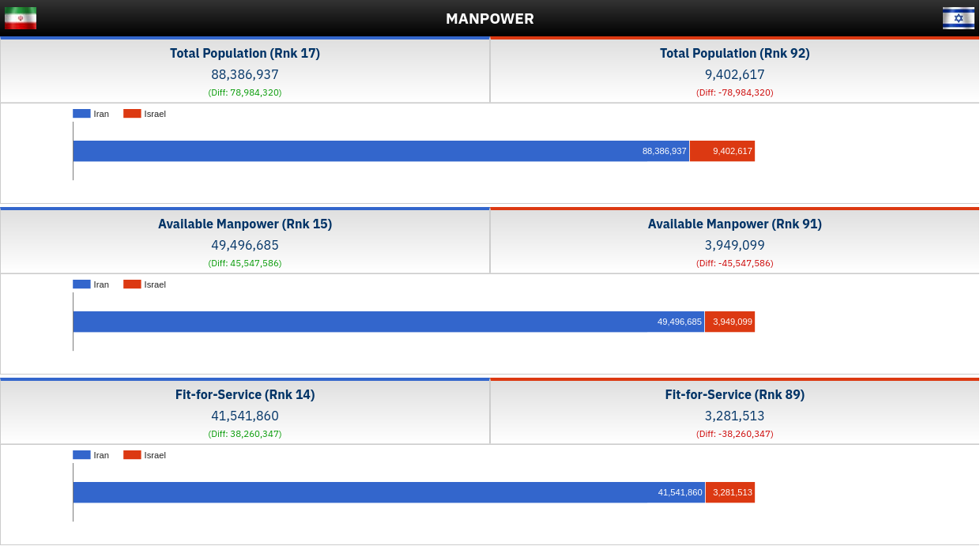Toggle Iran legend swatch in Total Population chart
Image resolution: width=980 pixels, height=546 pixels.
(x=81, y=114)
